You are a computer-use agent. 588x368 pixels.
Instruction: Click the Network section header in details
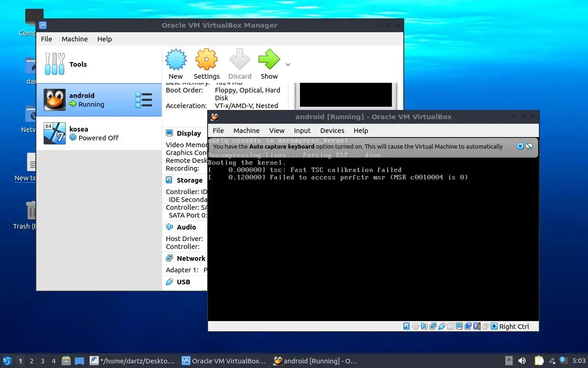pos(191,259)
